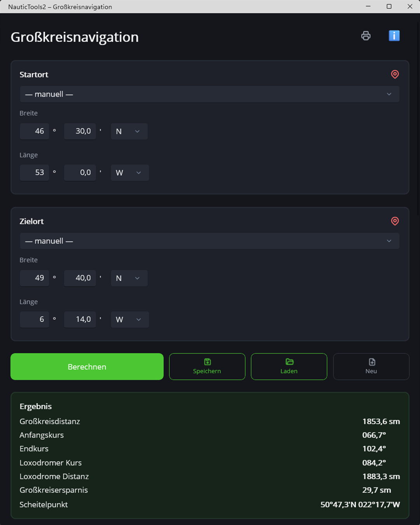This screenshot has height=525, width=420.
Task: Minimize the NauticTools2 window
Action: coord(368,7)
